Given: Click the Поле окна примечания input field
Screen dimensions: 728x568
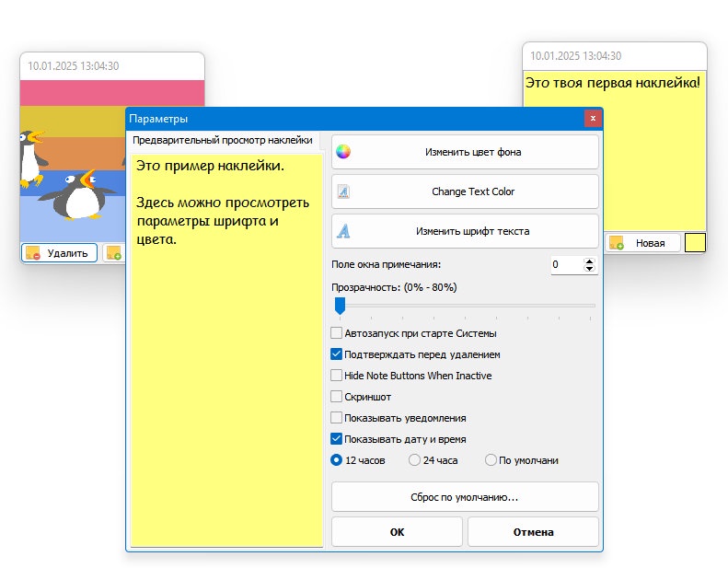Looking at the screenshot, I should pyautogui.click(x=567, y=265).
